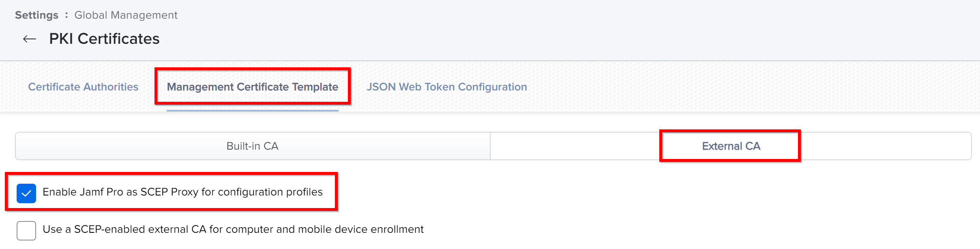Open the JSON Web Token Configuration tab

click(447, 87)
